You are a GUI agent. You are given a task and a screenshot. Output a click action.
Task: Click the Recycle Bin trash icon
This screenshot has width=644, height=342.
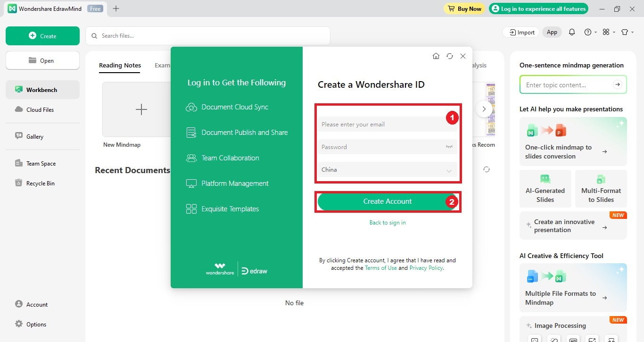click(19, 183)
